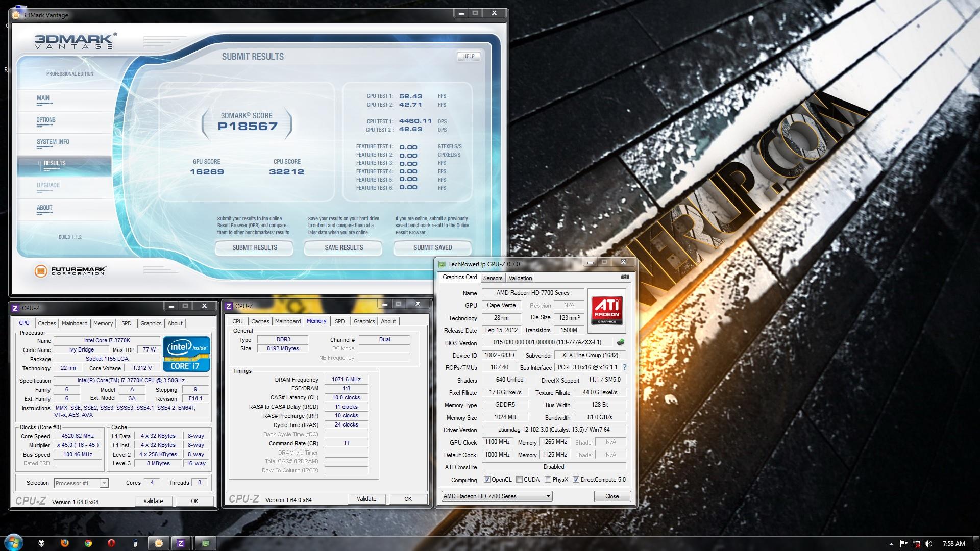Switch to the Sensors tab in GPU-Z
Screen dimensions: 980x551
[x=493, y=278]
